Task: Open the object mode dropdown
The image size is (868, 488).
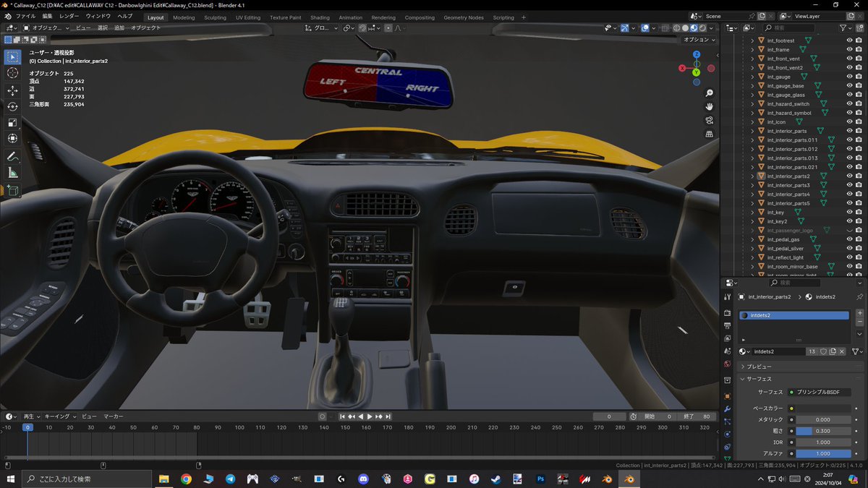Action: click(x=46, y=27)
